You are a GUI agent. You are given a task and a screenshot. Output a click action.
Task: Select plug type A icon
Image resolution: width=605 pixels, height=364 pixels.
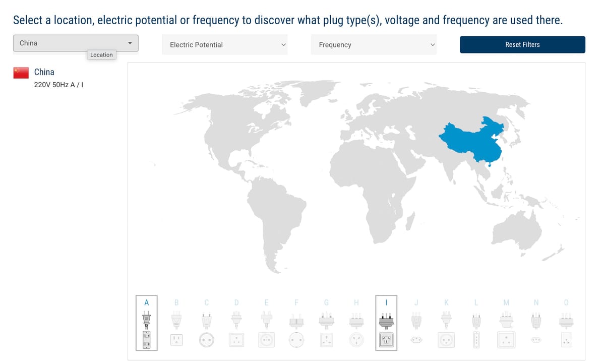(x=147, y=323)
